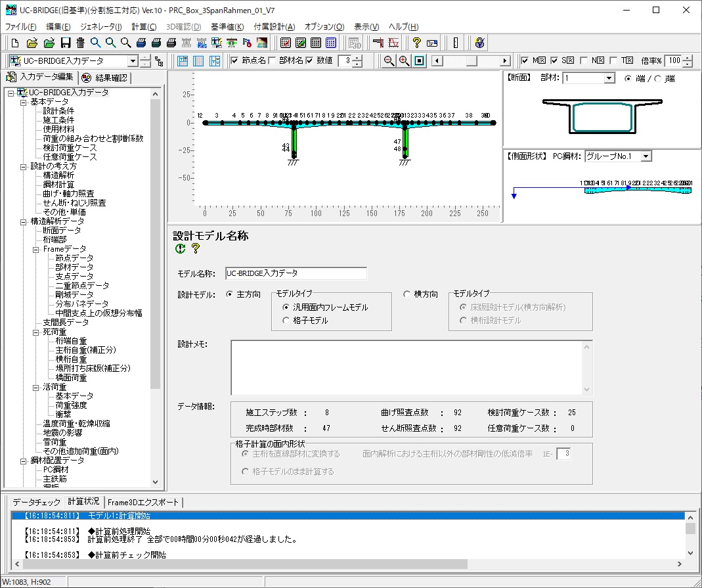The width and height of the screenshot is (702, 588).
Task: Switch to the 結果確認 tab
Action: pos(105,78)
